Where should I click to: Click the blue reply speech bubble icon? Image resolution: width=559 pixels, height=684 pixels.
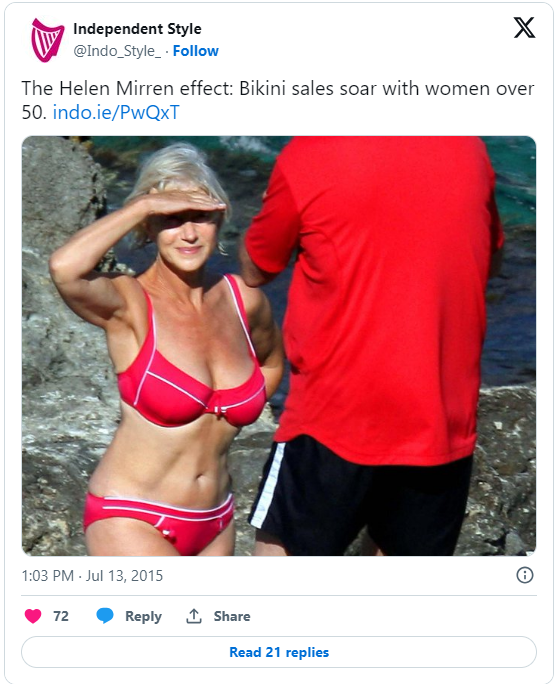tap(105, 616)
